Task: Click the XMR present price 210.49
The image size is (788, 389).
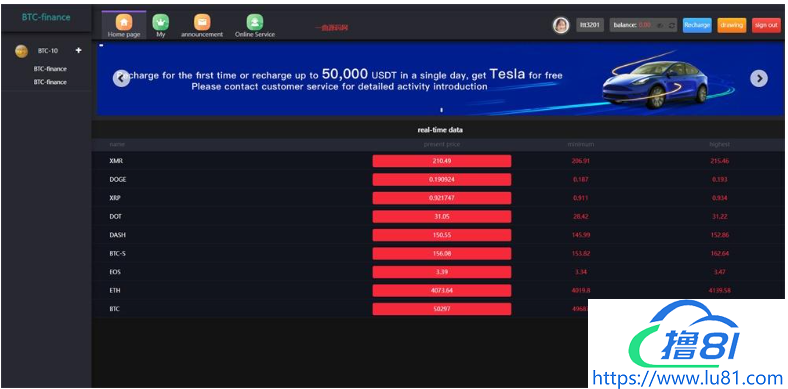Action: (442, 161)
